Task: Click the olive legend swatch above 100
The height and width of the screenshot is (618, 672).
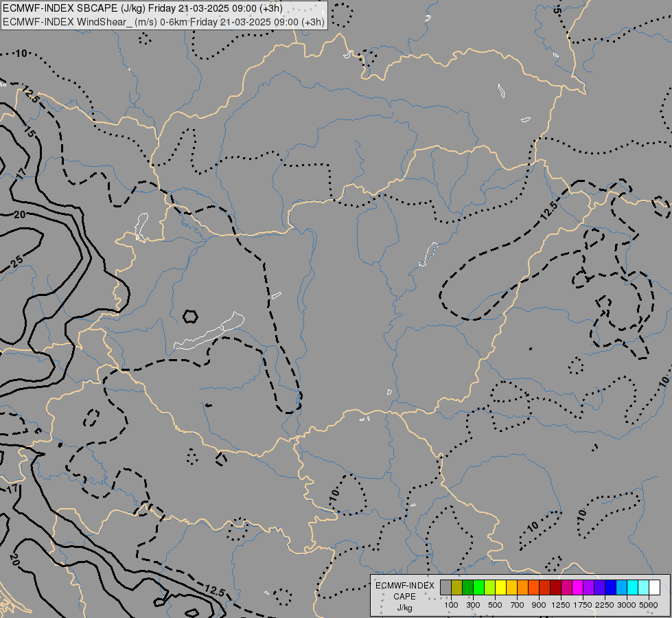Action: (457, 588)
